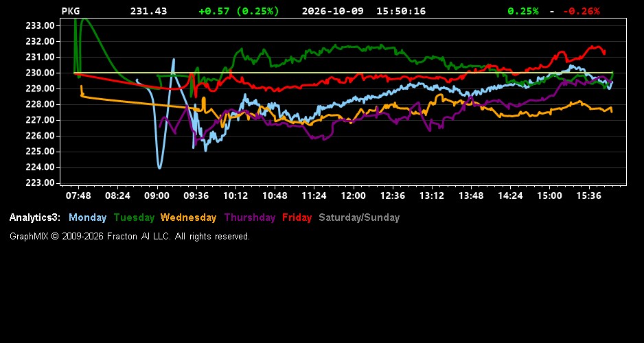
Task: Click the 13:48 time axis label
Action: tap(471, 196)
